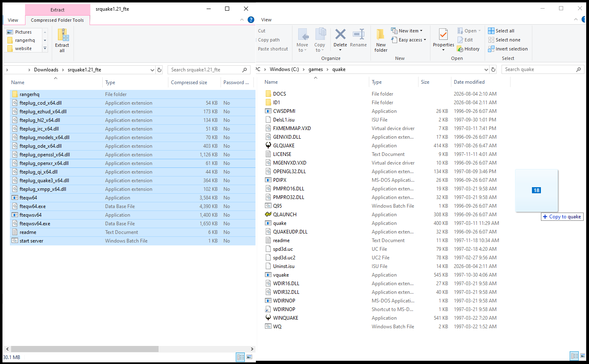
Task: Select the ID1 folder icon
Action: pos(268,103)
